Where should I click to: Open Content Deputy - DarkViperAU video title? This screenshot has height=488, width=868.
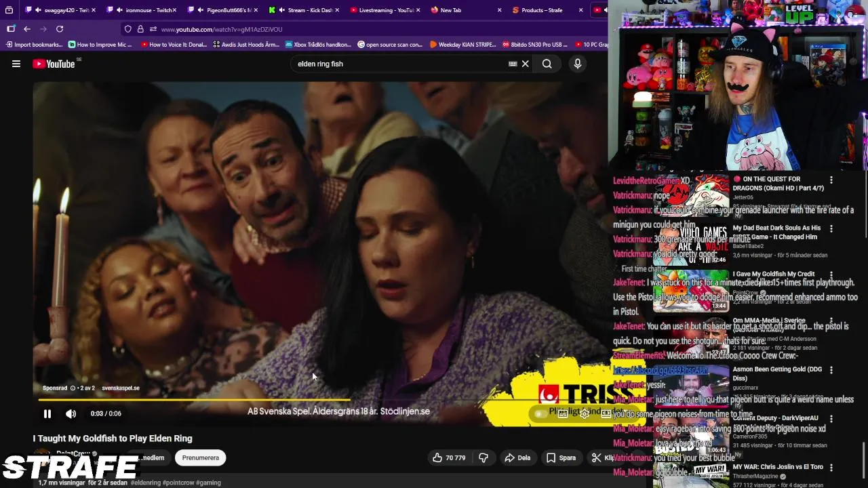[775, 418]
